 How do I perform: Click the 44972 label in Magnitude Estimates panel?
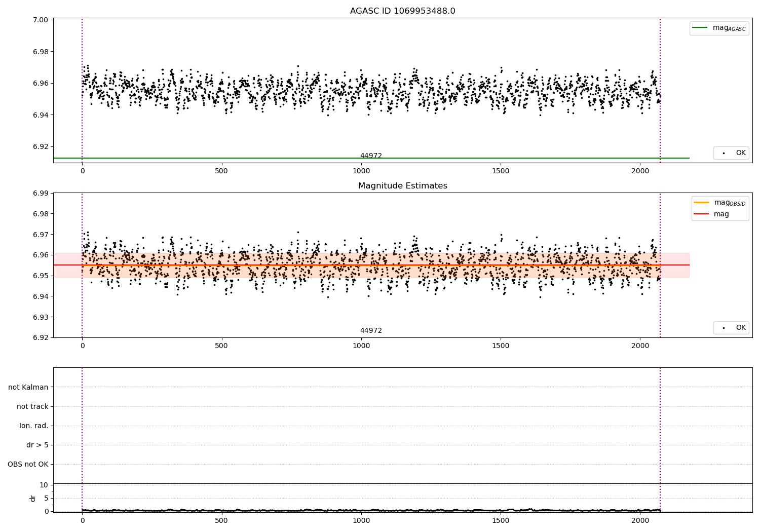pos(371,331)
